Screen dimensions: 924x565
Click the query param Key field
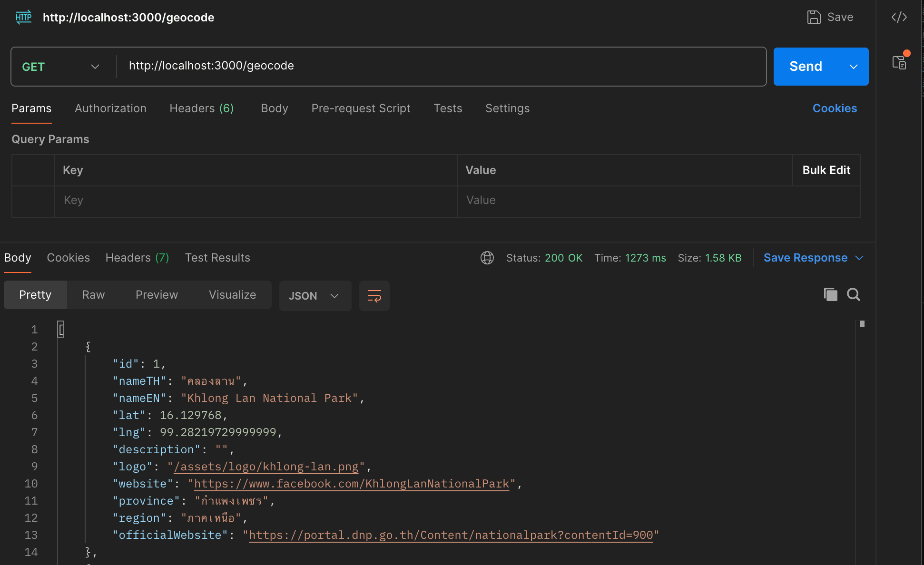(255, 200)
